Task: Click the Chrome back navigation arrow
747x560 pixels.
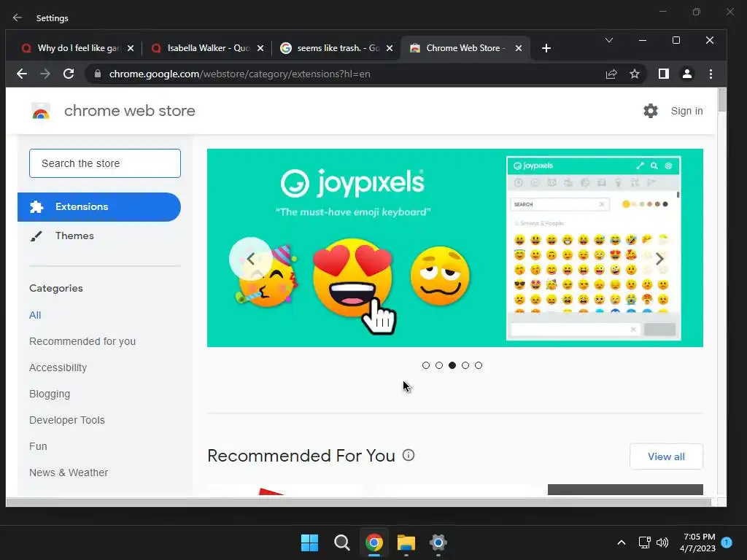Action: point(22,74)
